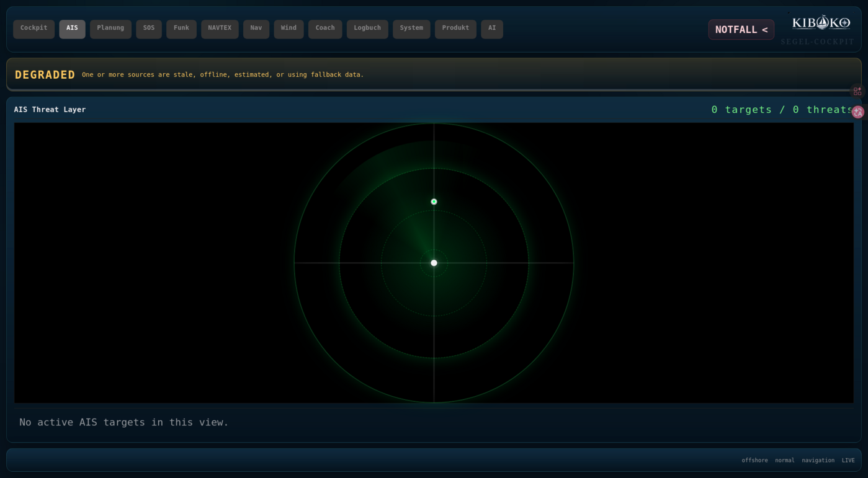Open the Cockpit tab
The height and width of the screenshot is (478, 868).
click(34, 29)
